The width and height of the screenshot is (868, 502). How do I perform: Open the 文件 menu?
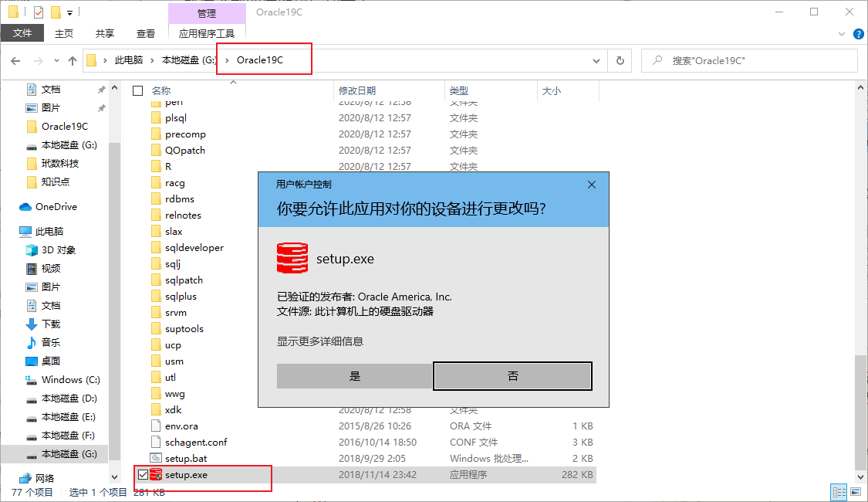22,33
